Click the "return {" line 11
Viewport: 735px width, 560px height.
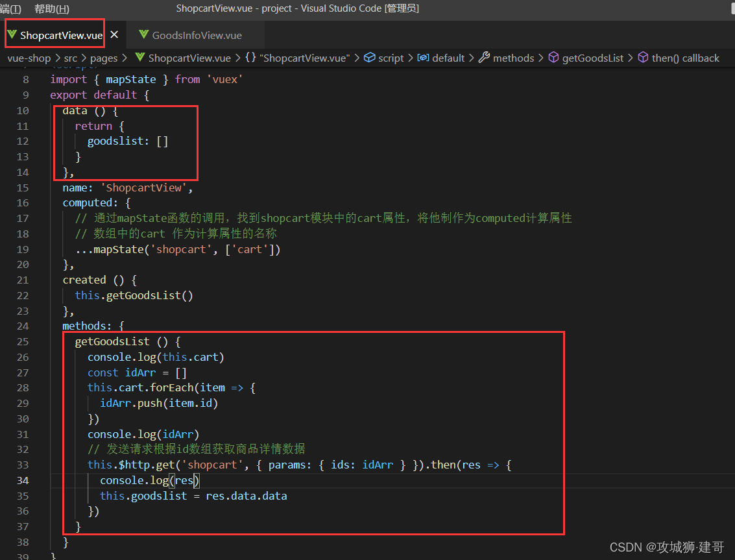tap(100, 126)
